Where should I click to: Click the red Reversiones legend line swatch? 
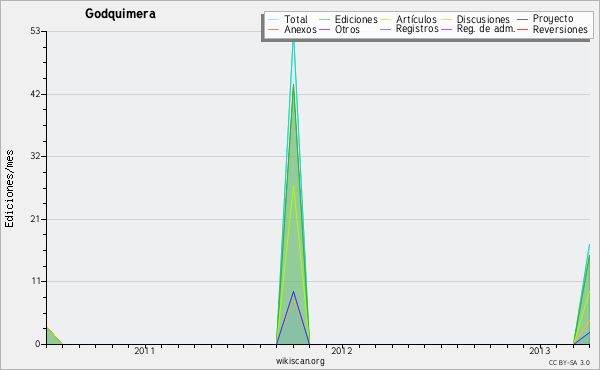click(522, 29)
